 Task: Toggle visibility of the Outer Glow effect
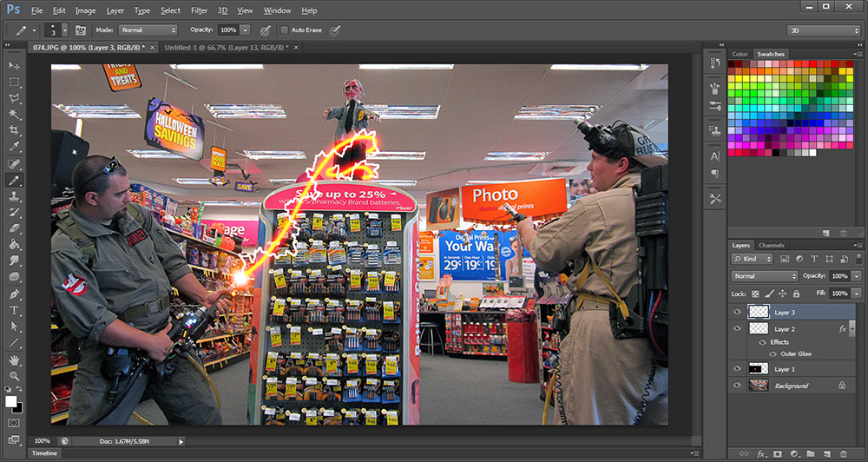click(773, 353)
